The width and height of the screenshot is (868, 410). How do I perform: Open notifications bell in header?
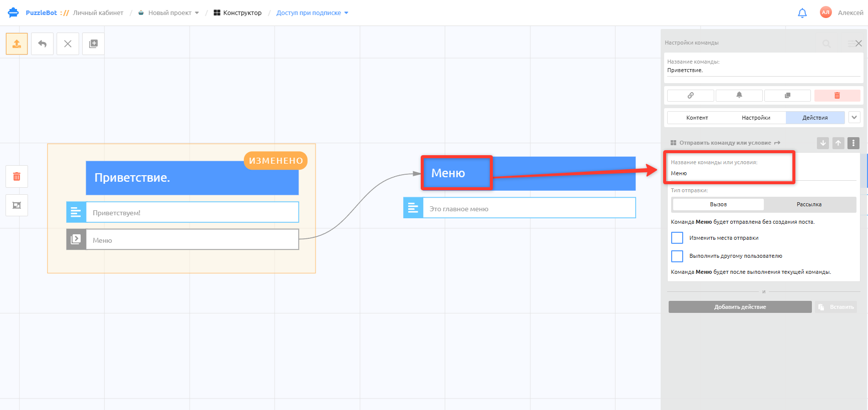(x=802, y=13)
